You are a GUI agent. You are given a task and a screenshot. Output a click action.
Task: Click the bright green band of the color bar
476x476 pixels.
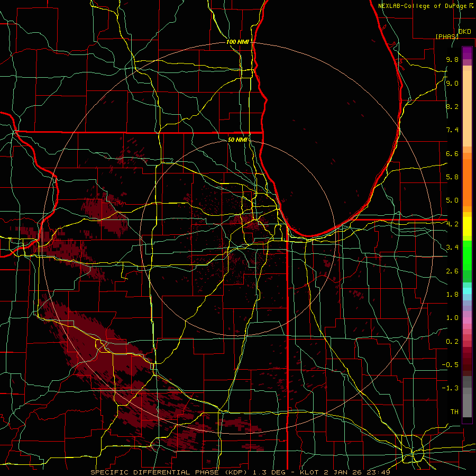[467, 255]
